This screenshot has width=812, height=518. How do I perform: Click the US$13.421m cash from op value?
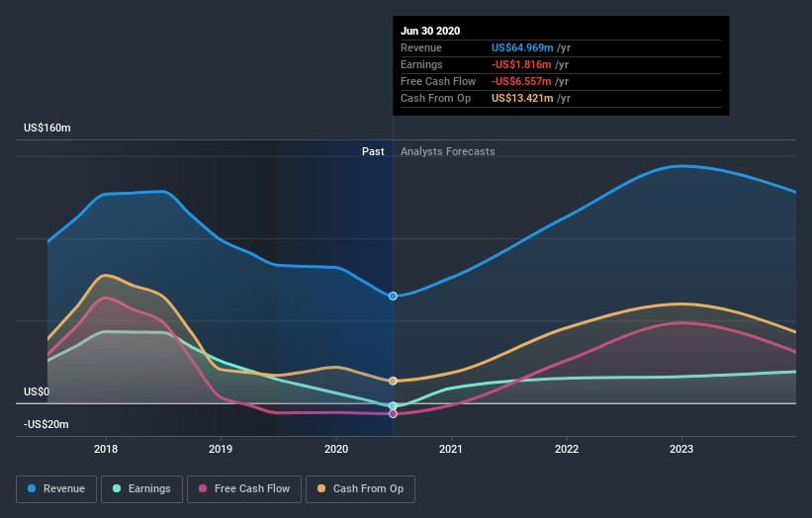click(522, 98)
